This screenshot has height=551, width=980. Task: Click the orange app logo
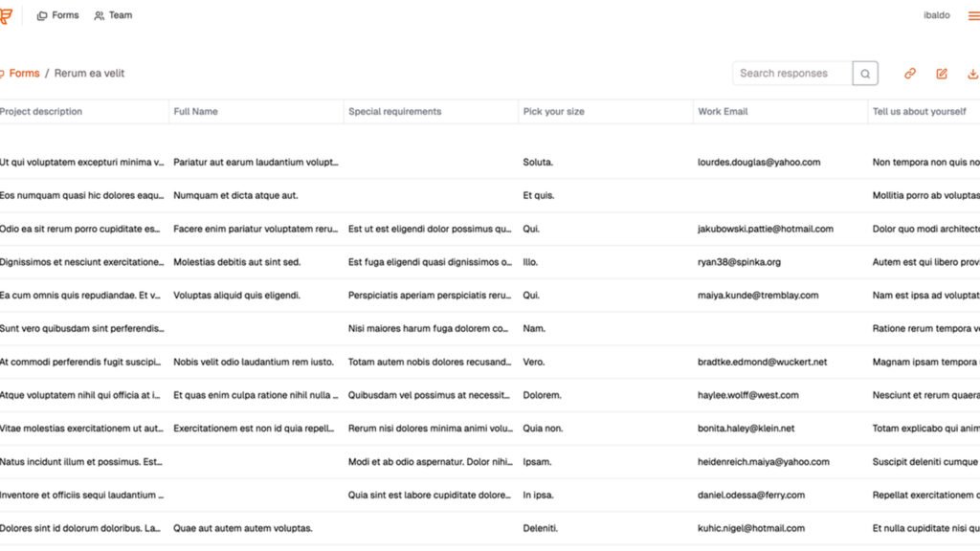pos(6,16)
